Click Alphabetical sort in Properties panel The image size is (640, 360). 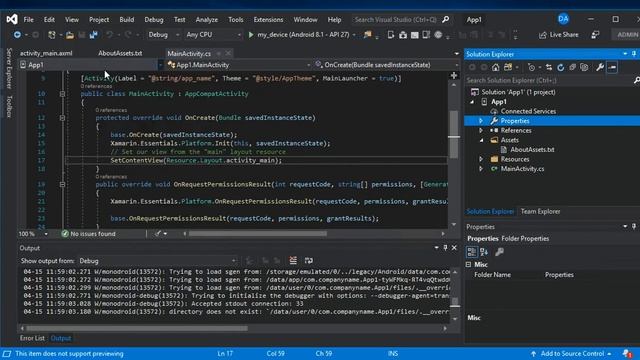(484, 252)
